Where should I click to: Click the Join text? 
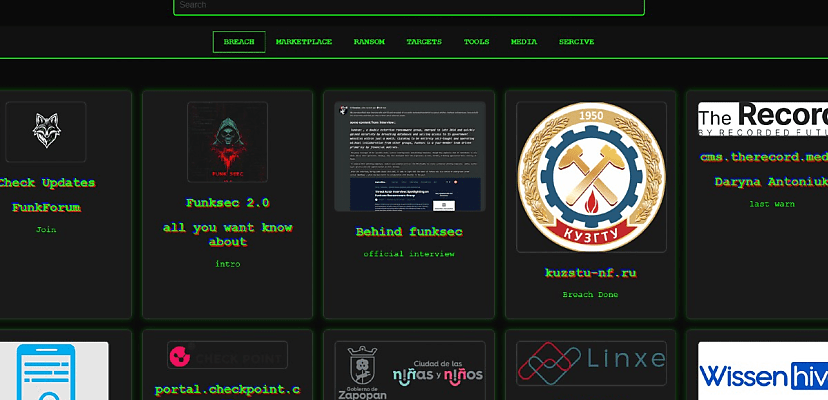click(46, 229)
